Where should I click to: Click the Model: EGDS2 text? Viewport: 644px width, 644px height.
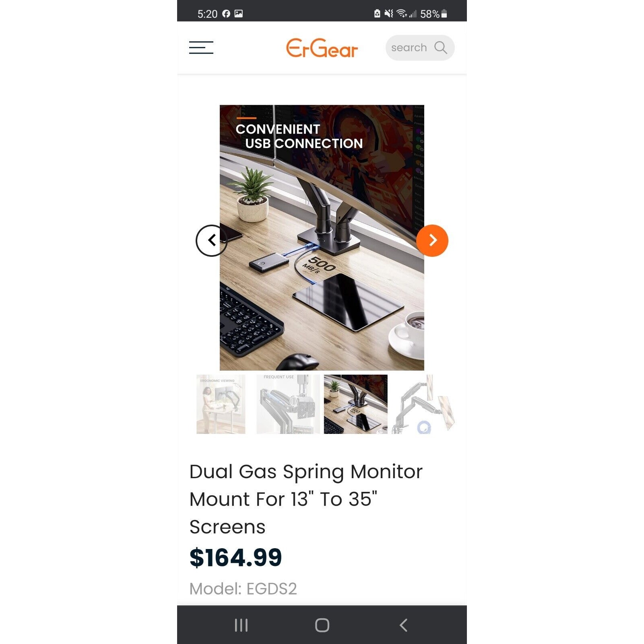(243, 589)
